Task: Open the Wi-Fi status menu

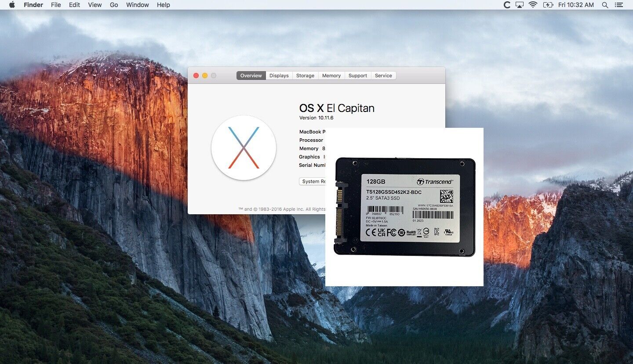Action: [533, 5]
